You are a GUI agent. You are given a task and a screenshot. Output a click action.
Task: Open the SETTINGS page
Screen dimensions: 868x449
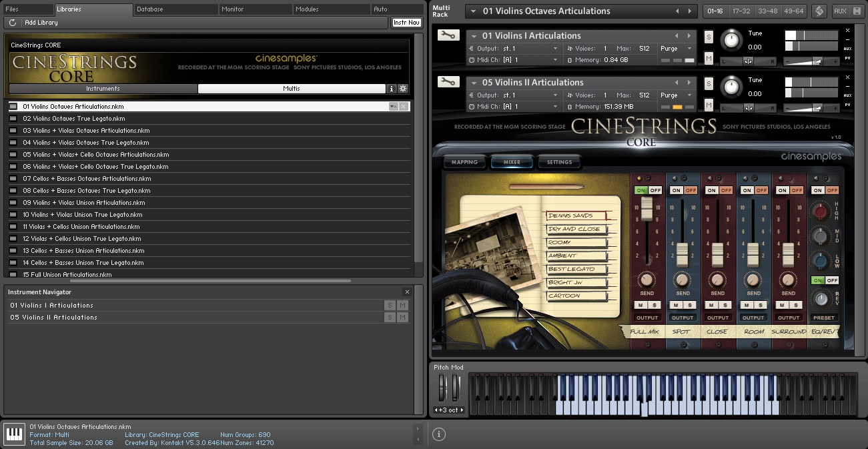[559, 162]
